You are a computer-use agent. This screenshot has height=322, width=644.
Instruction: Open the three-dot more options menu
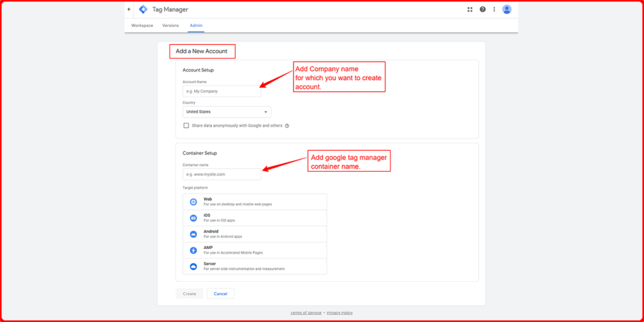[x=494, y=9]
